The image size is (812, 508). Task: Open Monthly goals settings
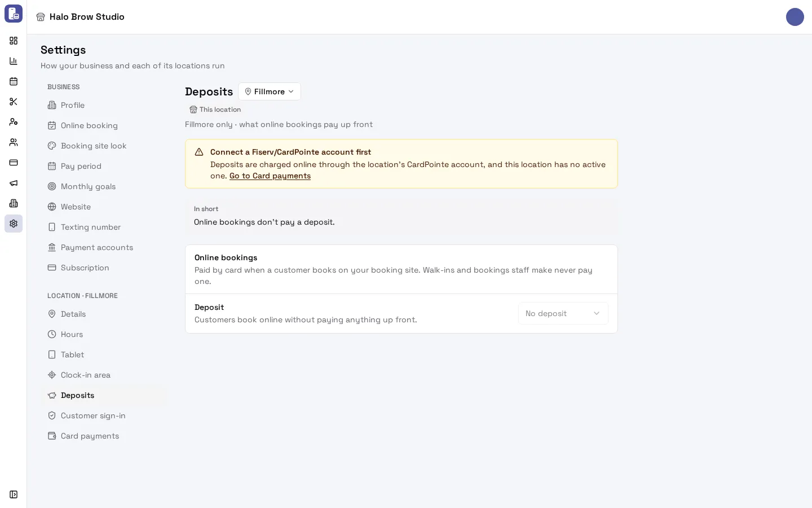point(104,186)
